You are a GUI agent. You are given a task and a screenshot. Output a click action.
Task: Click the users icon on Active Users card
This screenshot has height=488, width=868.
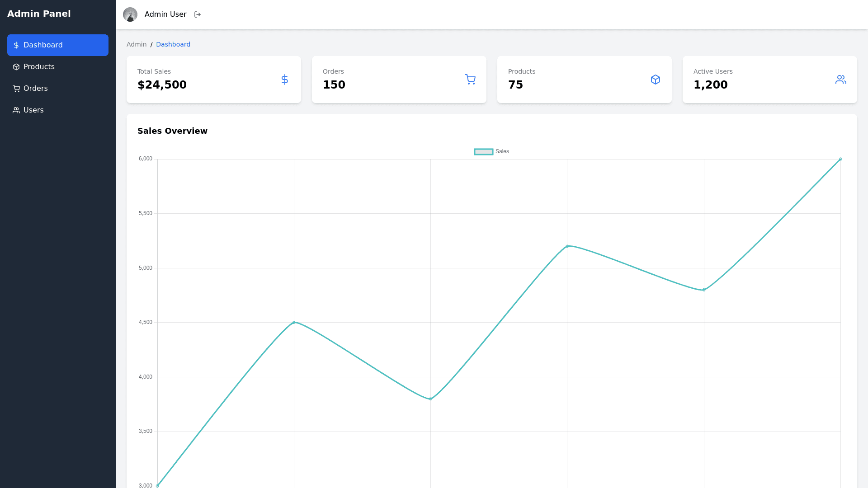point(841,79)
